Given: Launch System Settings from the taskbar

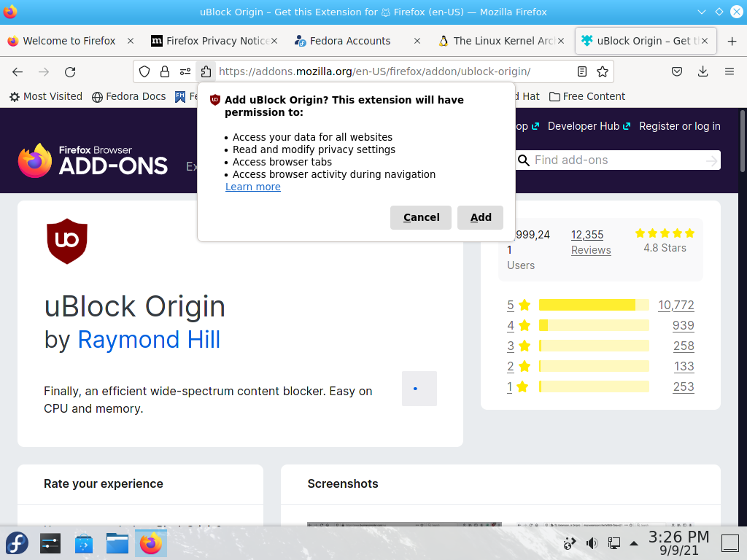Looking at the screenshot, I should (50, 543).
